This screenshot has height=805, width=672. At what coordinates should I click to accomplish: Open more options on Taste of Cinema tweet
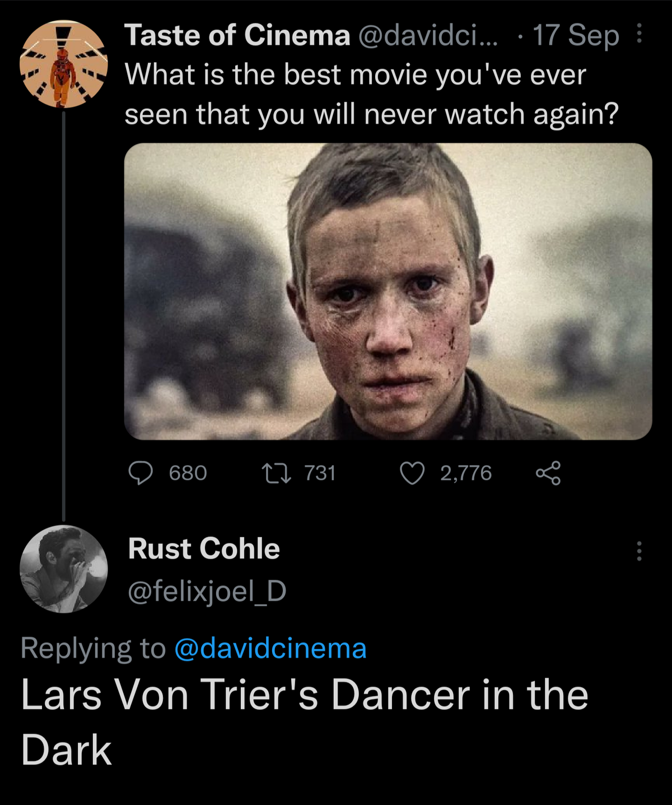[x=639, y=34]
